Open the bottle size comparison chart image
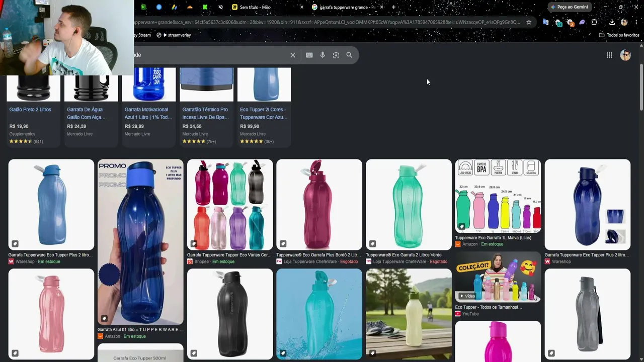Image resolution: width=644 pixels, height=362 pixels. point(498,196)
